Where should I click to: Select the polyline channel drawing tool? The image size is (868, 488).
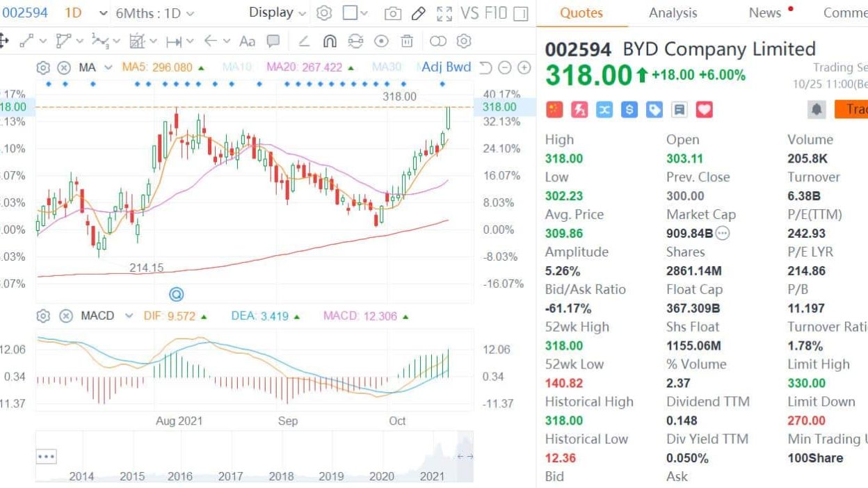pyautogui.click(x=64, y=42)
